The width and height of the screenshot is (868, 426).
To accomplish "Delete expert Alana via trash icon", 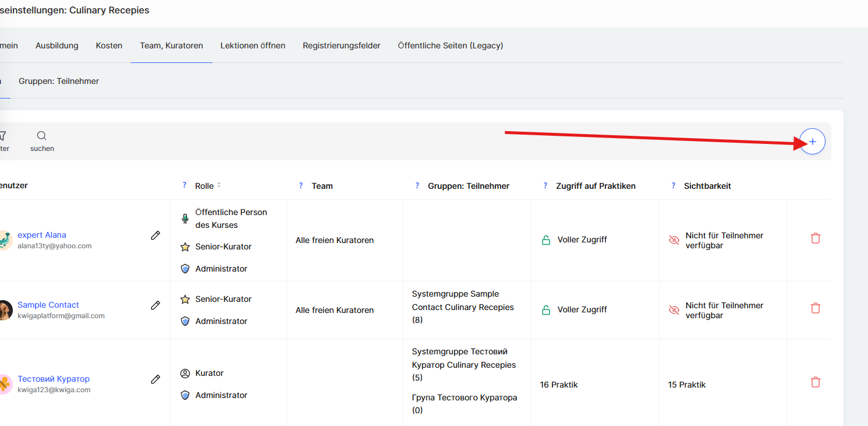I will point(815,238).
